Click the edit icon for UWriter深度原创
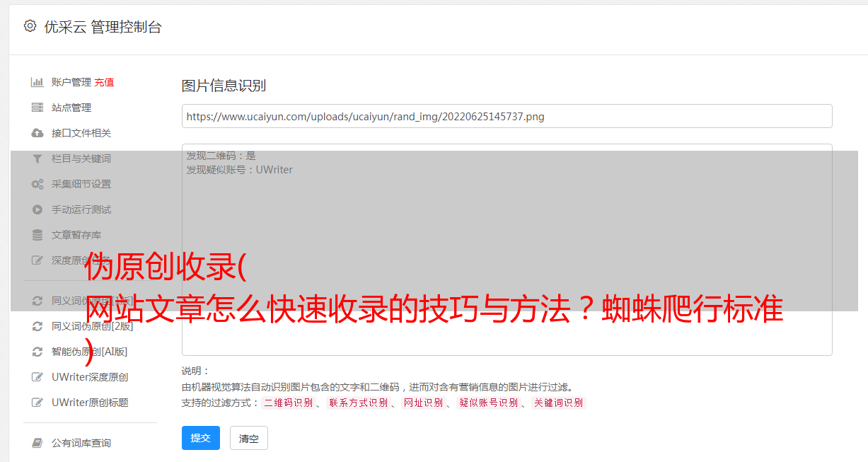This screenshot has height=462, width=868. pos(37,377)
